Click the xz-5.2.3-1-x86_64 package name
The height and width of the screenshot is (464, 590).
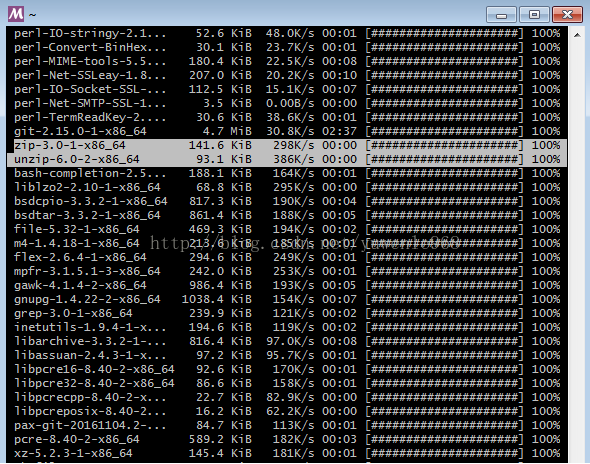click(x=73, y=453)
